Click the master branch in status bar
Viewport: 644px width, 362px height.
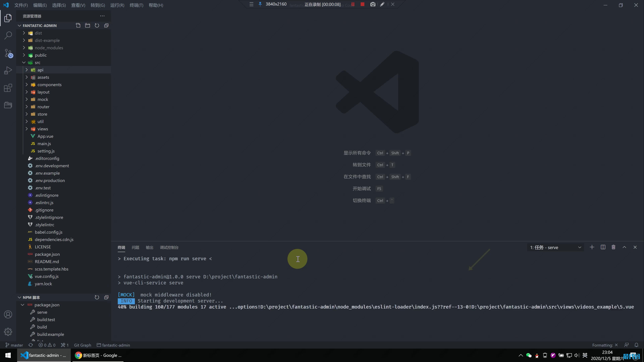(14, 345)
